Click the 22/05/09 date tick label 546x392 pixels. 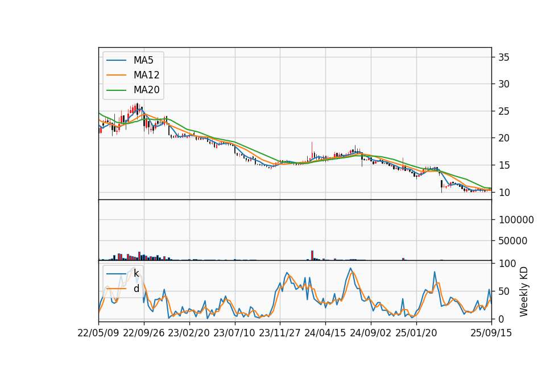point(98,333)
